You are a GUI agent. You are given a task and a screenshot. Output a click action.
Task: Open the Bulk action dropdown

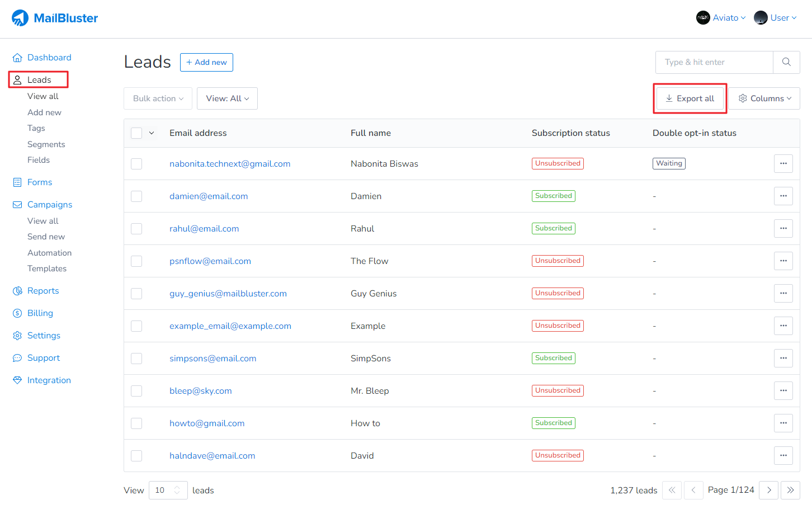(158, 98)
